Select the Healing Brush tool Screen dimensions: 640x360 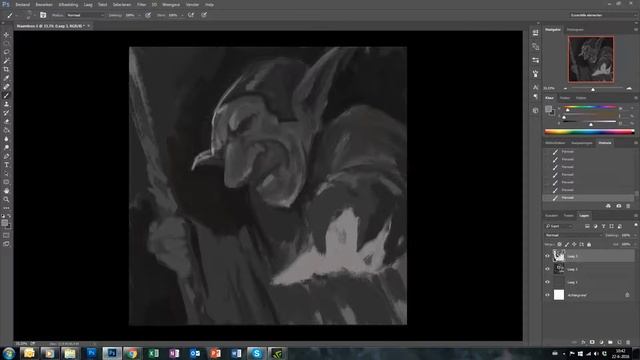pos(6,87)
